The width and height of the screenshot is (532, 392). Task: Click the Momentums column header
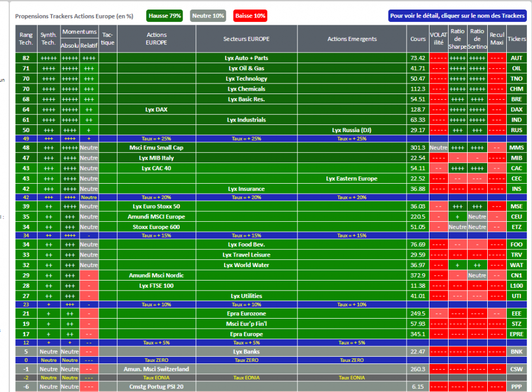point(80,32)
